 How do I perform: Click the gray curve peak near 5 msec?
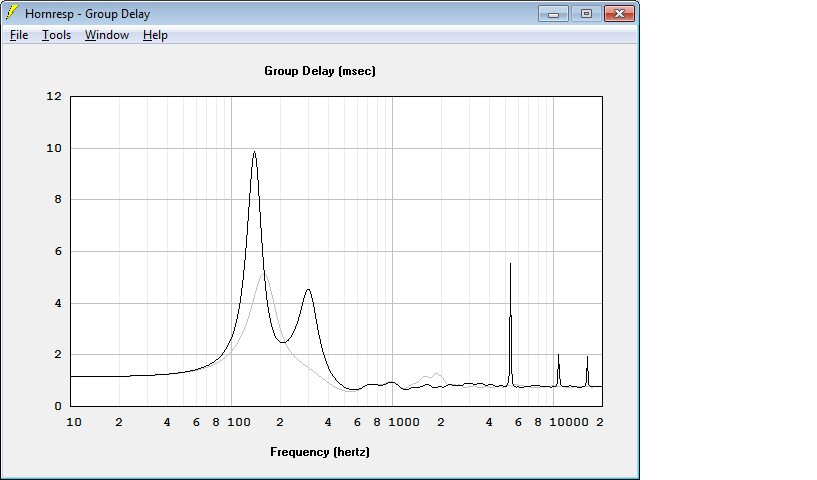[x=264, y=273]
